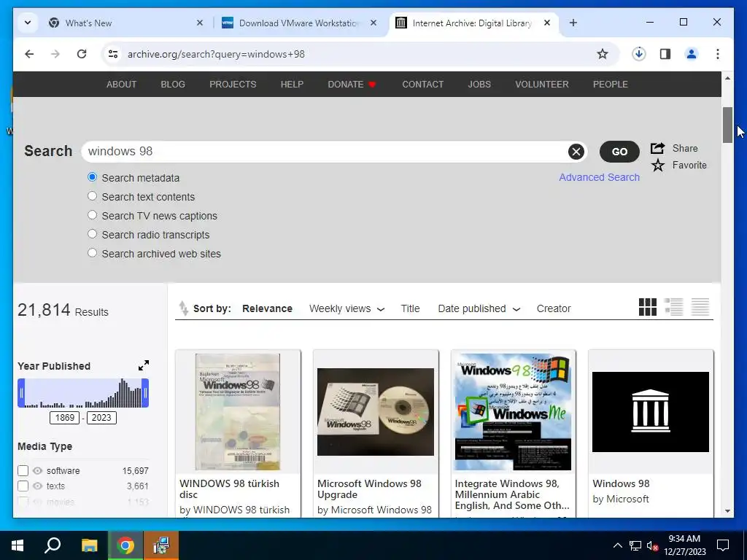Open DONATE in navigation
The image size is (747, 560).
coord(352,85)
